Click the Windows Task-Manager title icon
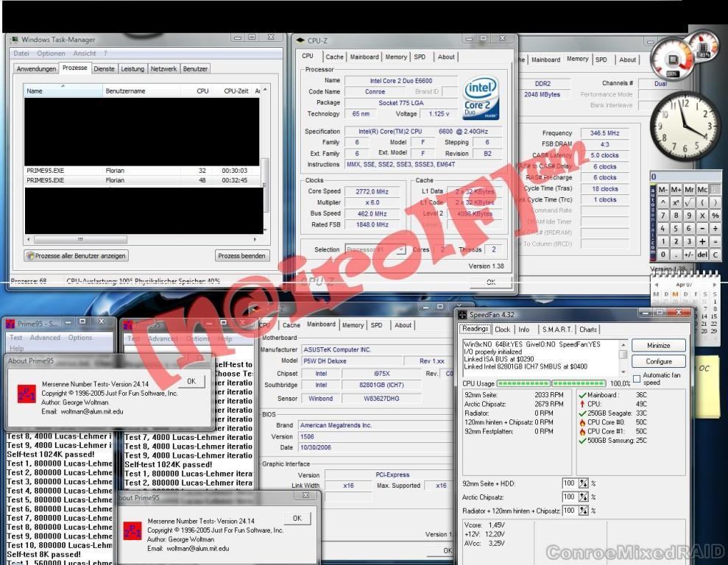Viewport: 728px width, 565px height. (x=15, y=40)
